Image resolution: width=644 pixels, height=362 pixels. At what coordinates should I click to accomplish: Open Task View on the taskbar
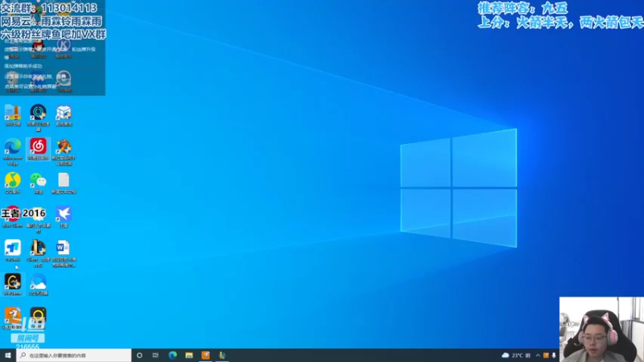[155, 356]
